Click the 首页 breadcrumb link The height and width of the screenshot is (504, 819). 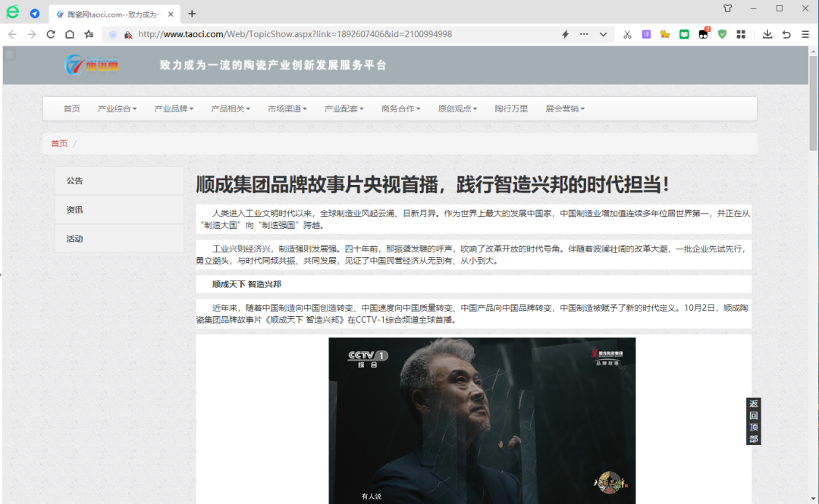[x=59, y=144]
